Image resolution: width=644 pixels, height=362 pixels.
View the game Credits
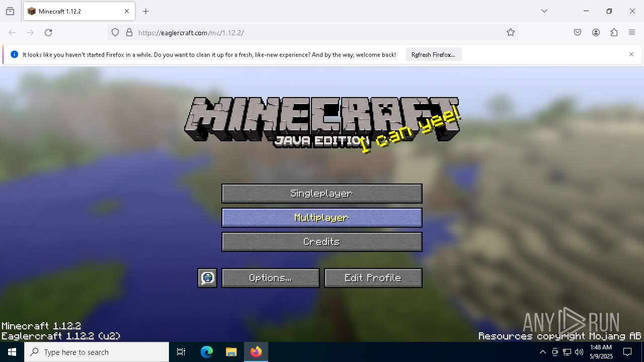[322, 242]
